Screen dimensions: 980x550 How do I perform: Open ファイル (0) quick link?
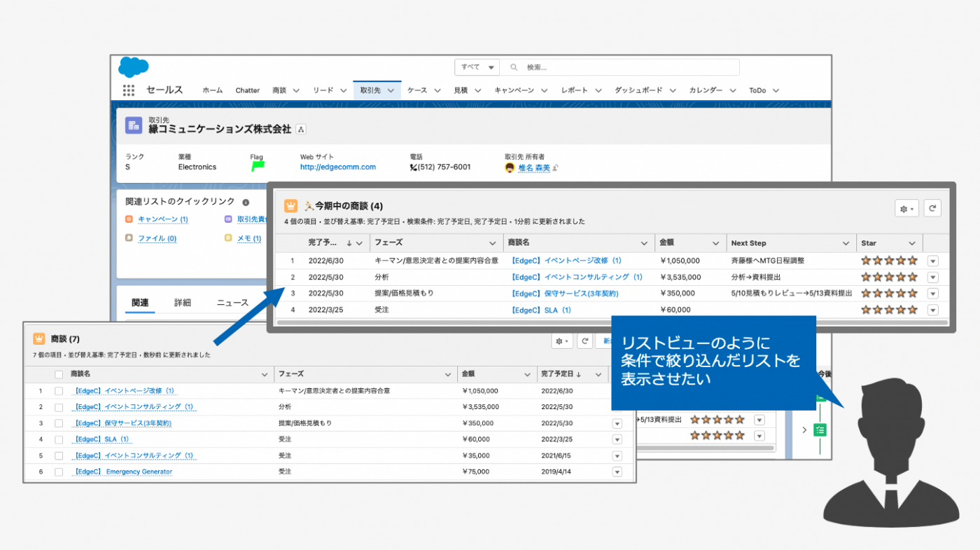click(x=157, y=238)
